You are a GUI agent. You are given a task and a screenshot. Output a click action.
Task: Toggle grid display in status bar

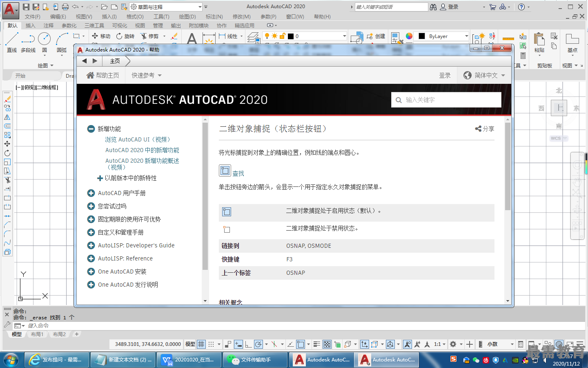coord(201,344)
